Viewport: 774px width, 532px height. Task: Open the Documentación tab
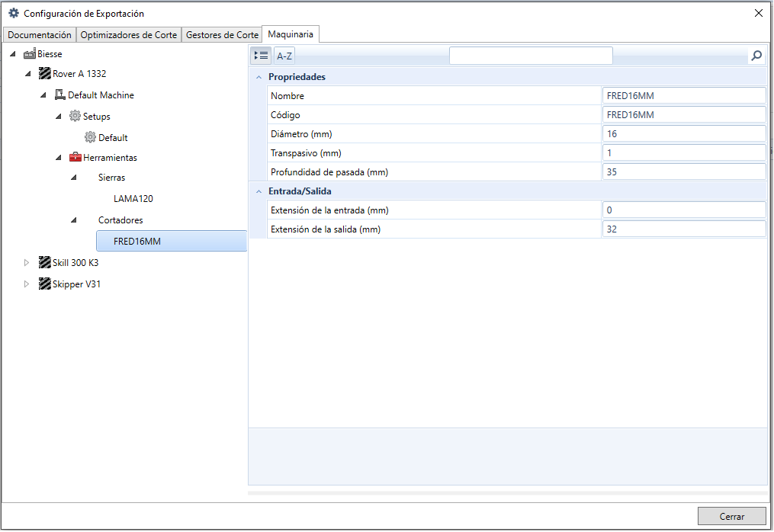40,34
